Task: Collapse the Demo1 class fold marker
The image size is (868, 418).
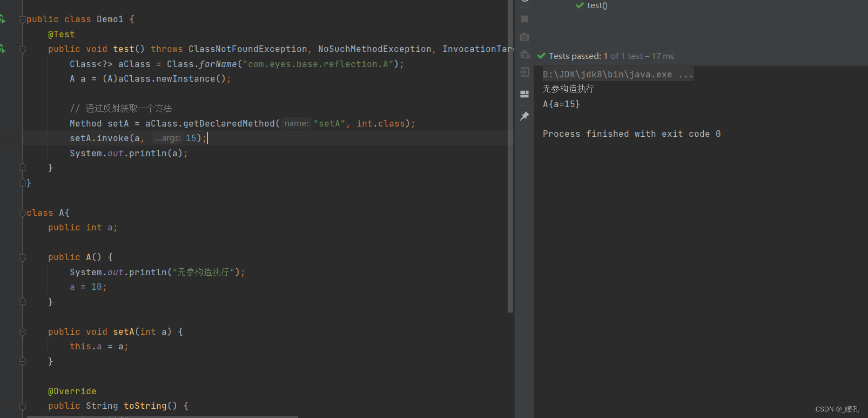Action: click(22, 19)
